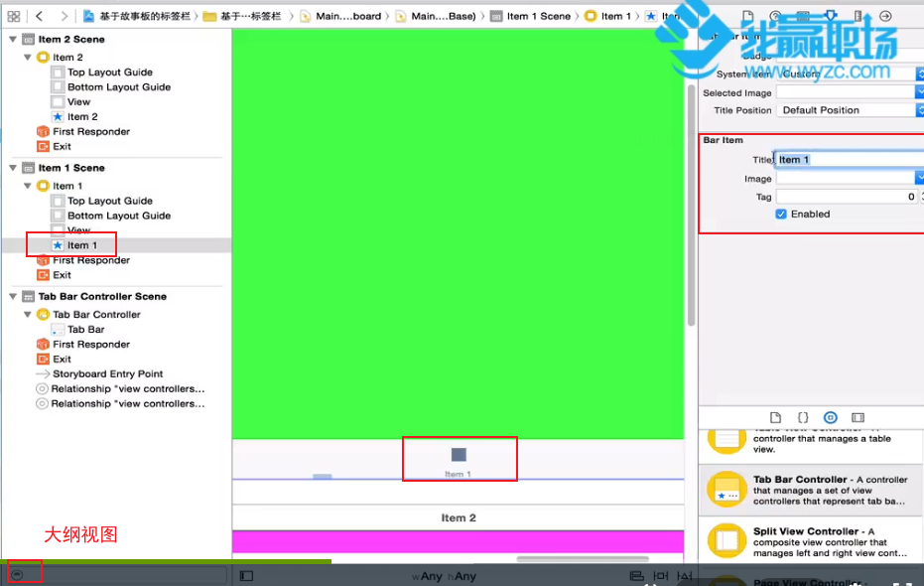924x586 pixels.
Task: Click the Tab Bar Controller library icon
Action: click(x=726, y=490)
